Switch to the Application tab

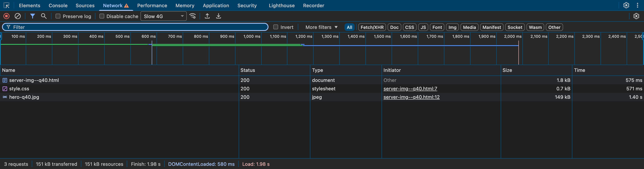tap(216, 5)
